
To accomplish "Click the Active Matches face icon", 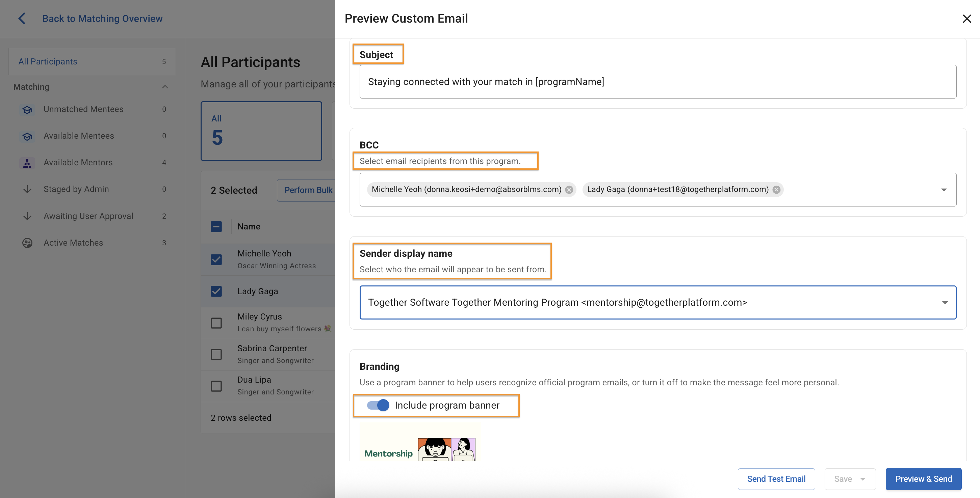I will pos(27,243).
